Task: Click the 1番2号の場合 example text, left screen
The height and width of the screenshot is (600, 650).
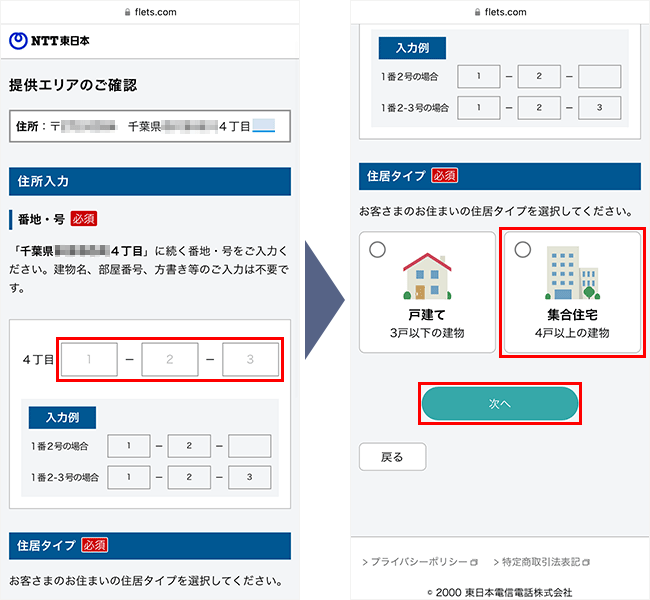Action: tap(59, 446)
